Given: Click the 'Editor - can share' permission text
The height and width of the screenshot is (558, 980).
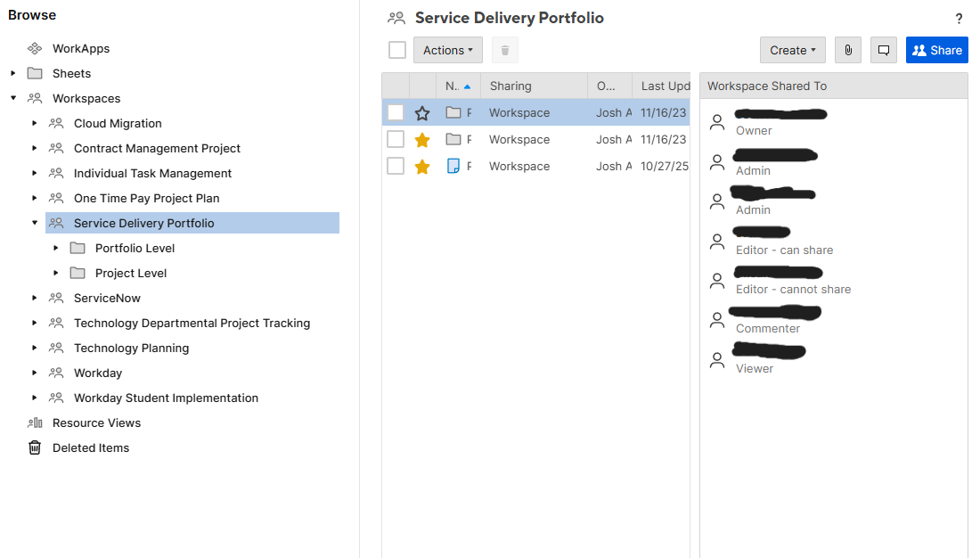Looking at the screenshot, I should 784,250.
